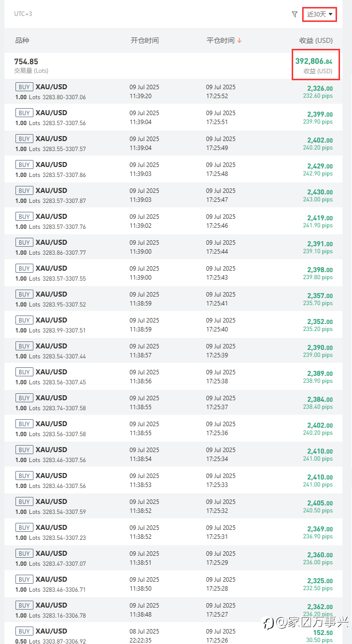Click BUY badge of trade closed 17:25:41
Image resolution: width=352 pixels, height=644 pixels.
pyautogui.click(x=24, y=295)
